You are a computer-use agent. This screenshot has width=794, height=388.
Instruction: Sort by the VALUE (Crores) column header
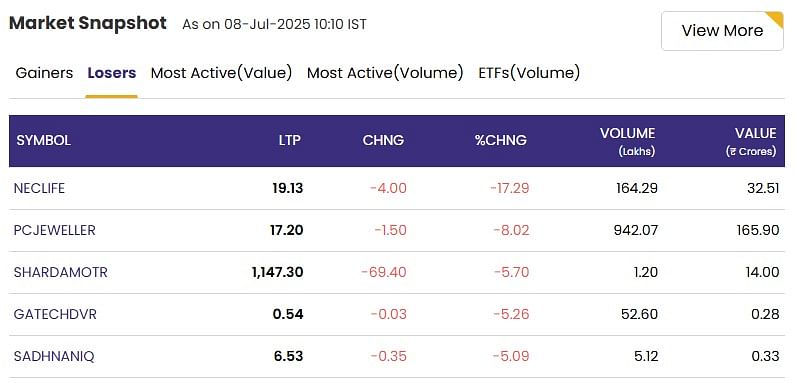tap(751, 141)
